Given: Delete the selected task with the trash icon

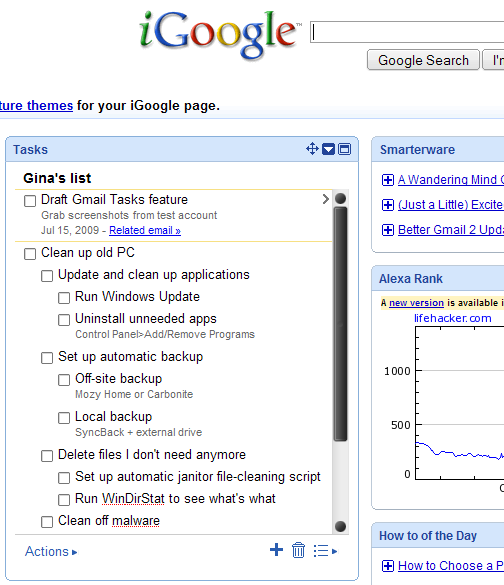Looking at the screenshot, I should (298, 550).
